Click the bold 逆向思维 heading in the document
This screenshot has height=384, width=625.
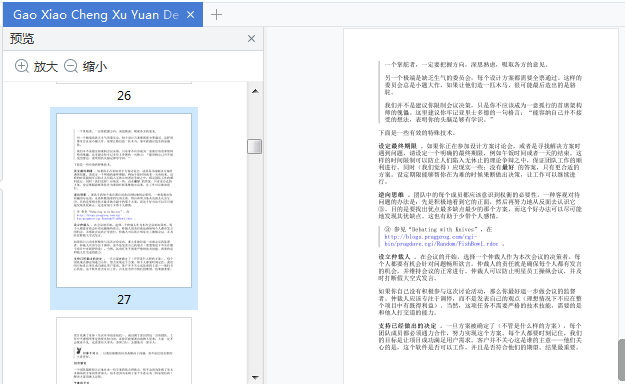[391, 195]
